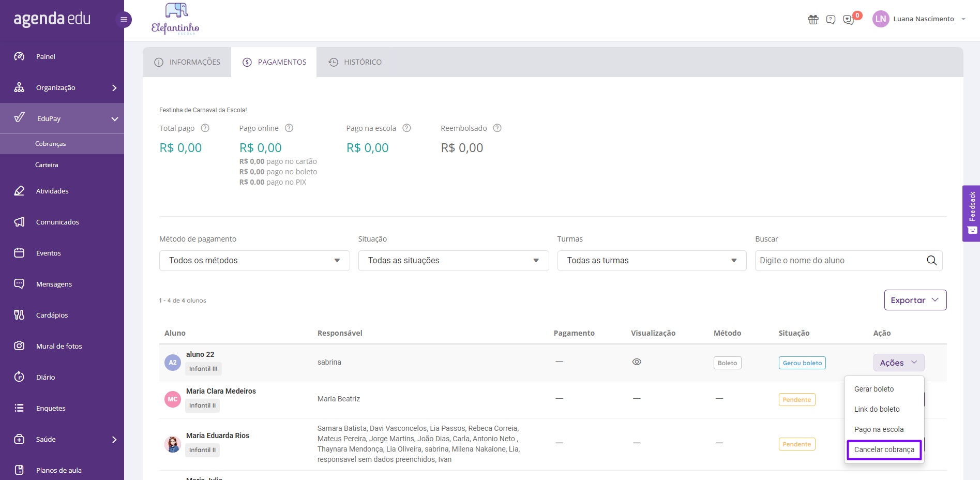Expand the Organização sidebar menu

[x=62, y=87]
